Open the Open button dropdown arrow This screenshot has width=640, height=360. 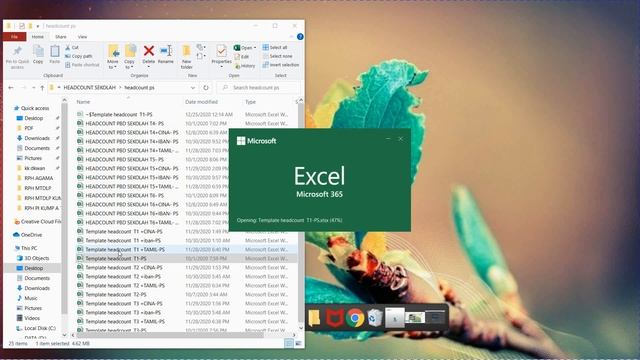coord(255,48)
